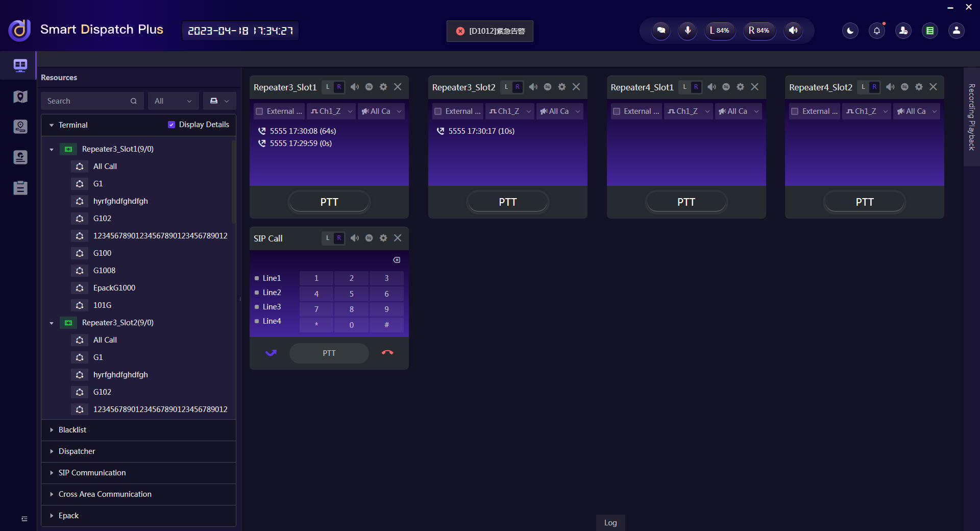Screen dimensions: 980x531
Task: Click the Search input field in Resources
Action: tap(87, 101)
